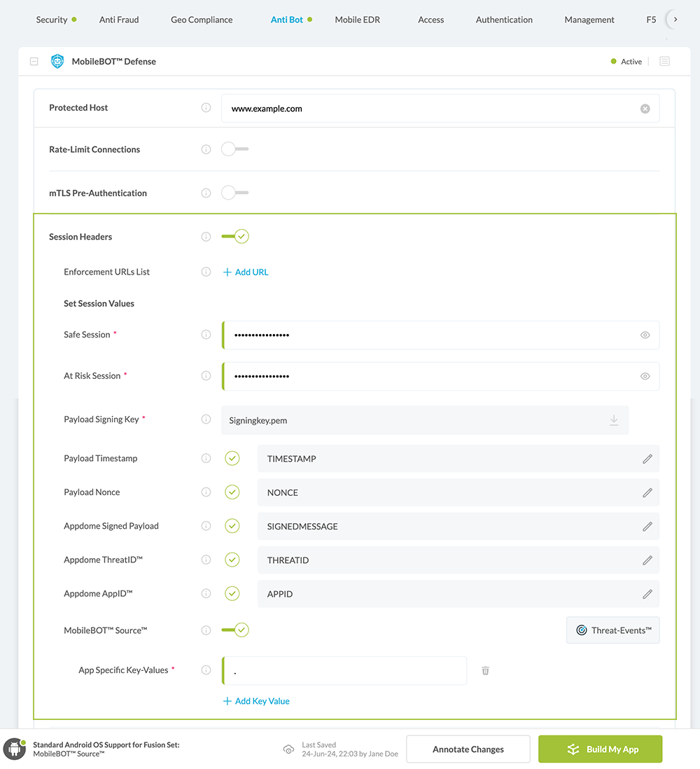The image size is (700, 769).
Task: Clear the Protected Host field with X icon
Action: click(x=645, y=109)
